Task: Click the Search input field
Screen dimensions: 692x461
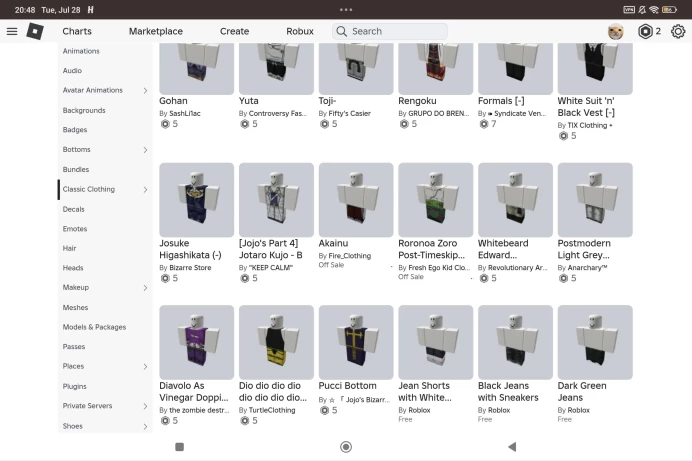Action: [x=390, y=31]
